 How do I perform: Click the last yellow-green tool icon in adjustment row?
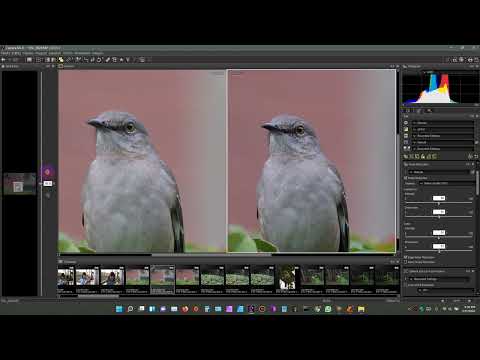pos(434,156)
